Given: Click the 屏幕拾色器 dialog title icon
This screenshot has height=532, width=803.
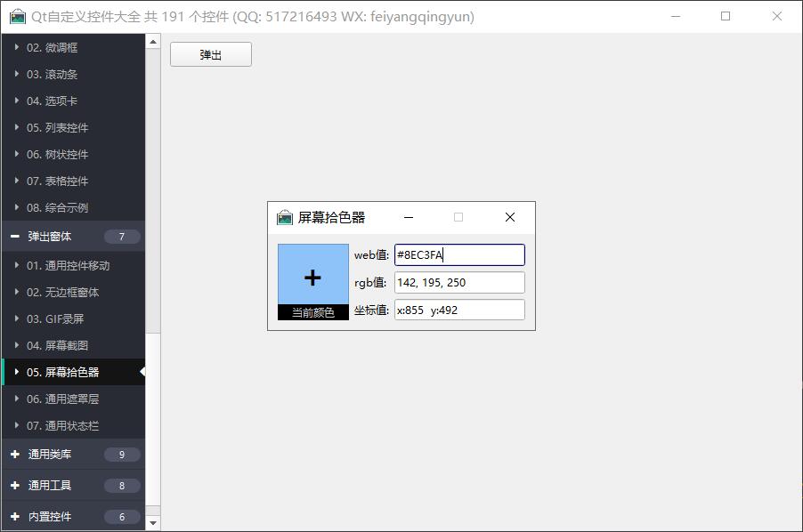Looking at the screenshot, I should (x=285, y=217).
